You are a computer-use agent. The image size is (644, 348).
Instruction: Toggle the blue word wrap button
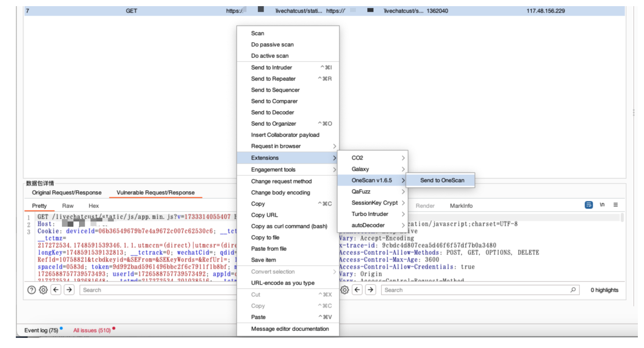[589, 205]
